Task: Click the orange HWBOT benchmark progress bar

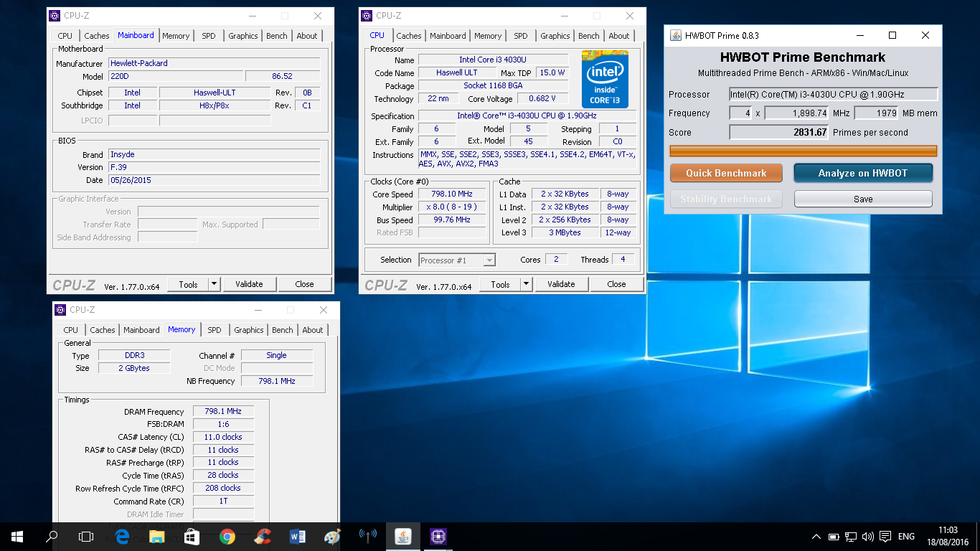Action: point(803,151)
